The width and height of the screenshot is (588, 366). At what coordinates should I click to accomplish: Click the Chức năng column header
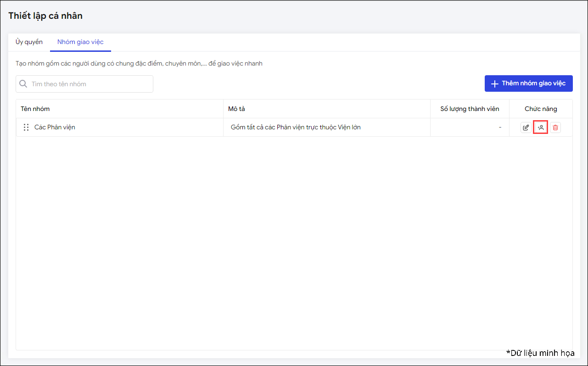pyautogui.click(x=541, y=109)
